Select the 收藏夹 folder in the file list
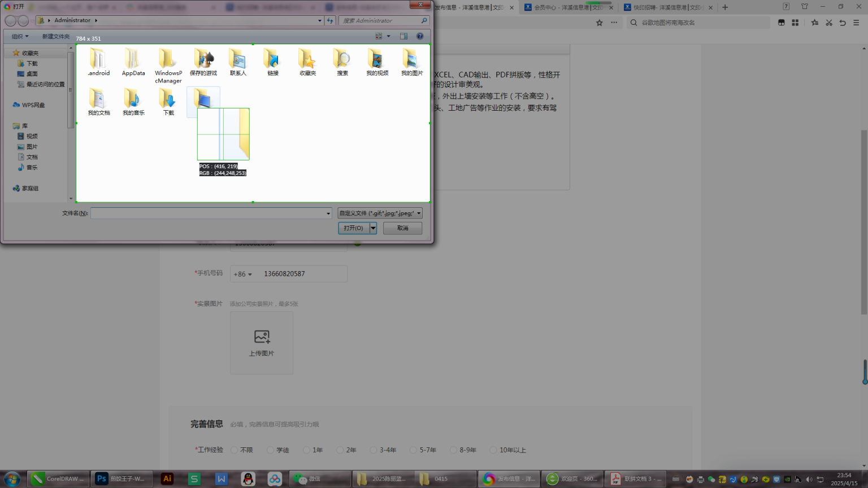The image size is (868, 488). 308,62
